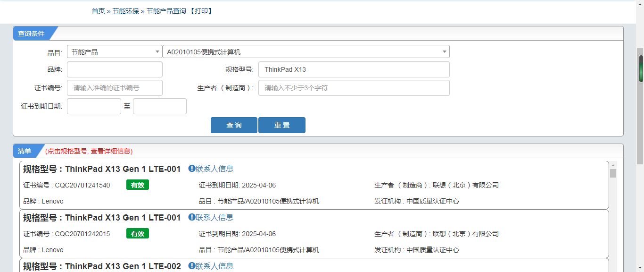Click expiry date 2025-04-06 in the CQC20701242015 entry
This screenshot has height=272, width=644.
point(259,234)
